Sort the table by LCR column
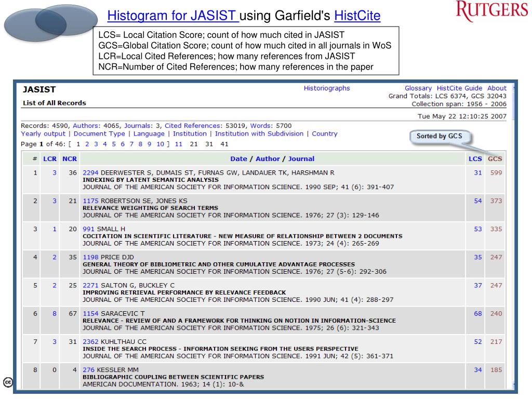This screenshot has width=532, height=399. pyautogui.click(x=50, y=159)
